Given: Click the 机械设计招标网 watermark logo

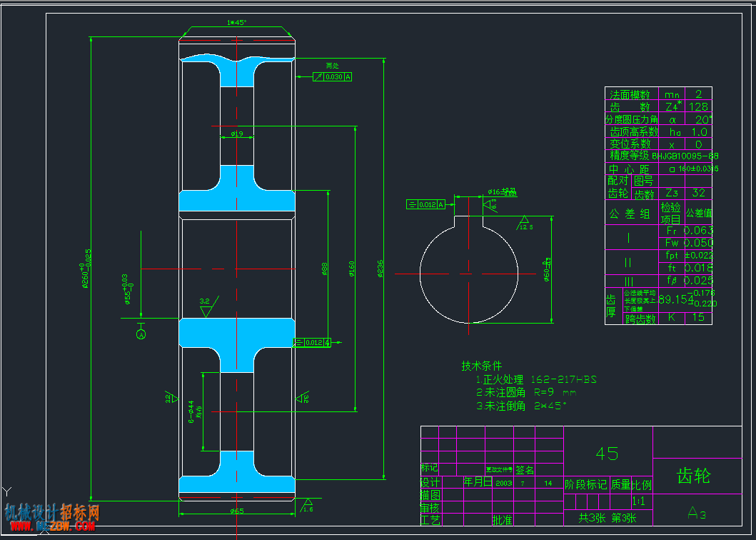Looking at the screenshot, I should coord(51,517).
